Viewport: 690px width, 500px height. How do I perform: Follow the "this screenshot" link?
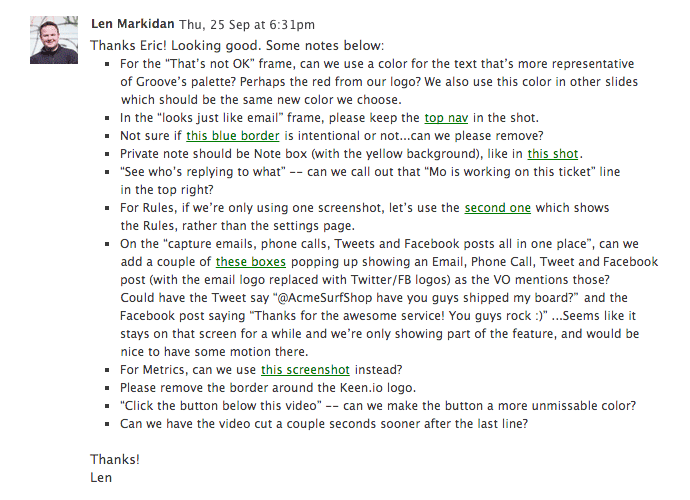[312, 369]
